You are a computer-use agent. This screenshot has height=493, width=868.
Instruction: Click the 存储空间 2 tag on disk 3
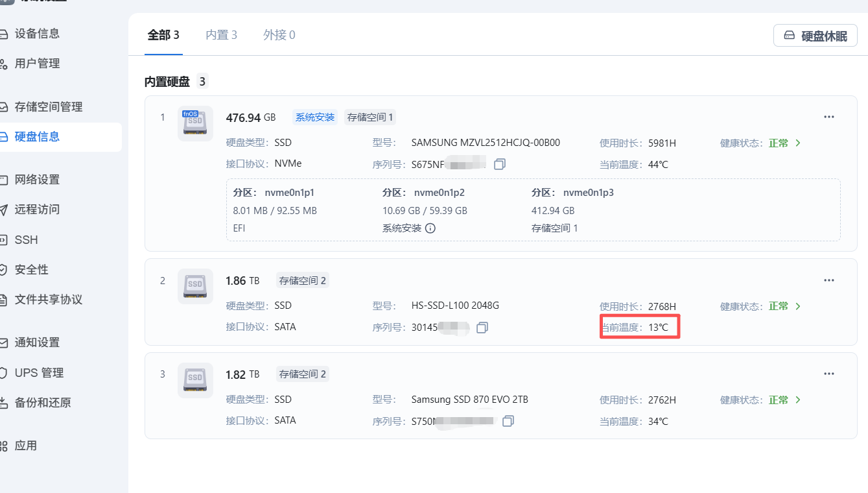coord(303,374)
